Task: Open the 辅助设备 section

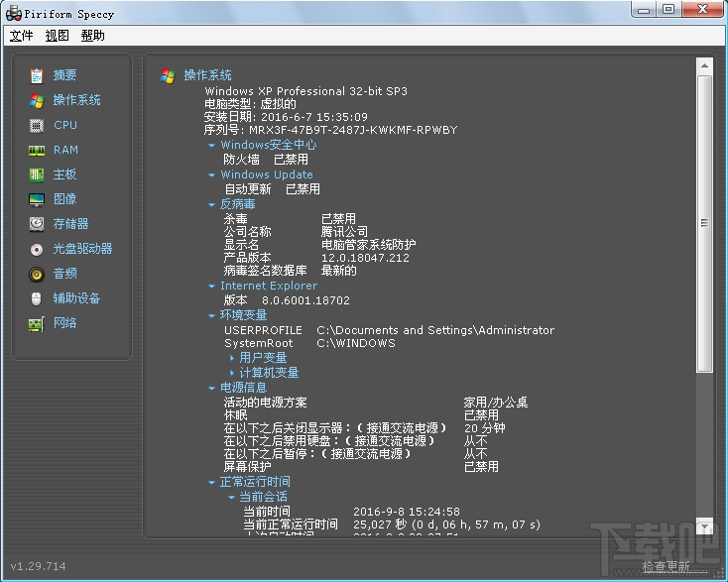Action: tap(76, 298)
